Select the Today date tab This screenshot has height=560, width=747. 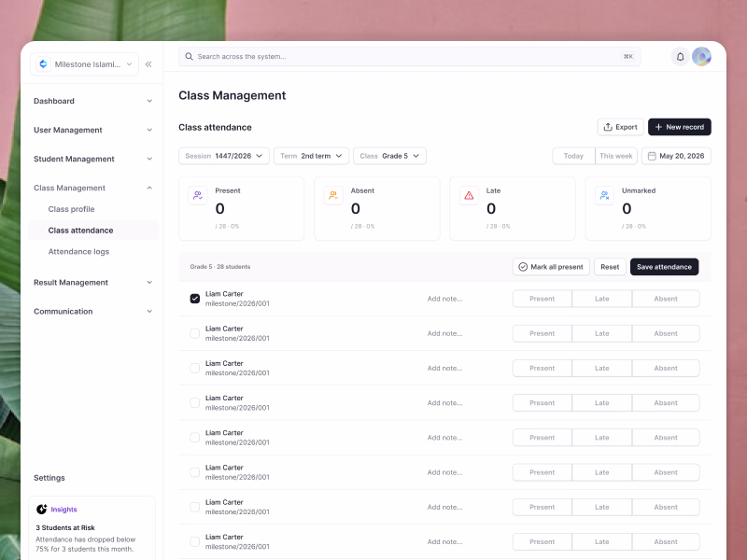click(573, 156)
